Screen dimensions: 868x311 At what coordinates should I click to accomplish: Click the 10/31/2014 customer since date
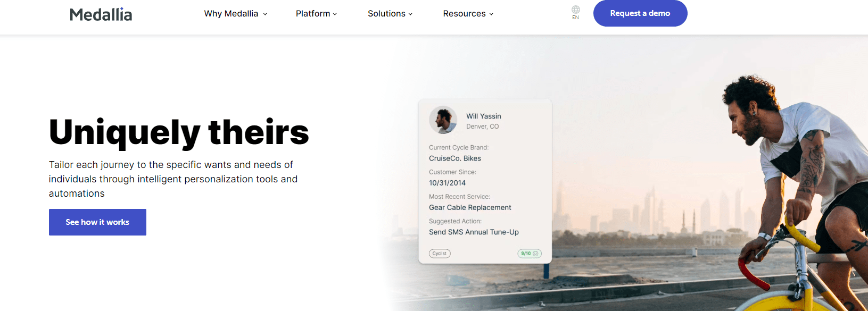point(447,183)
